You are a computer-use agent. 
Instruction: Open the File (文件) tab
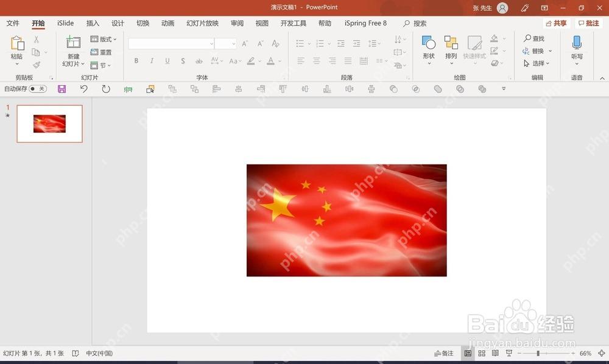pyautogui.click(x=13, y=23)
